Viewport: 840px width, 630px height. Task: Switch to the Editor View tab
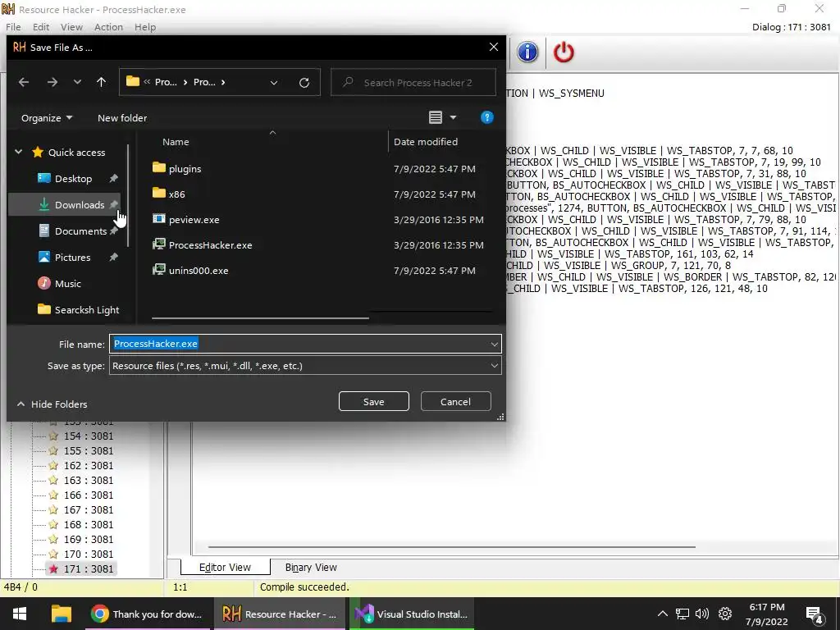225,568
